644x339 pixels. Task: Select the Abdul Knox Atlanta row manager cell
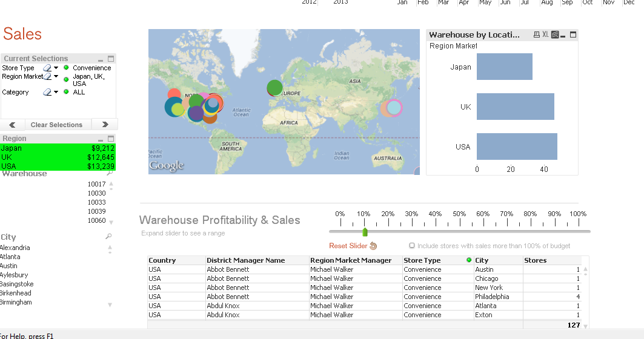(x=257, y=306)
